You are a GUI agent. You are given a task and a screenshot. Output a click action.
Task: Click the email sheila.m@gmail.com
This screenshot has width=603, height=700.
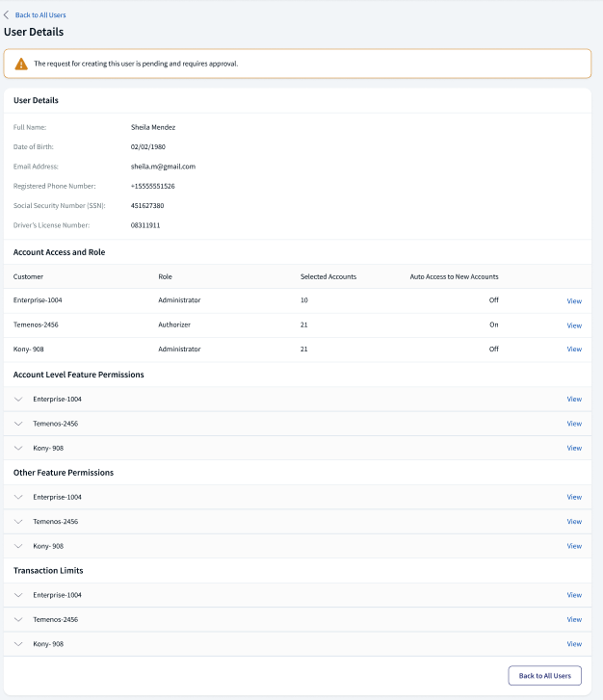point(163,167)
